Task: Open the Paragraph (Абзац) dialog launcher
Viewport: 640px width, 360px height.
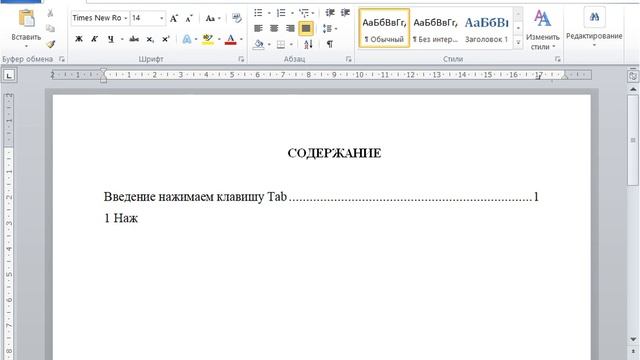Action: tap(348, 59)
